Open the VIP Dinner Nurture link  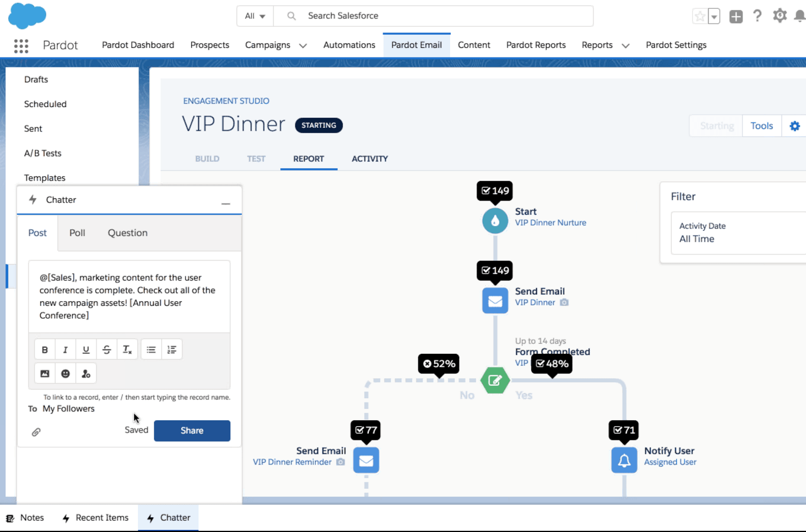coord(551,223)
